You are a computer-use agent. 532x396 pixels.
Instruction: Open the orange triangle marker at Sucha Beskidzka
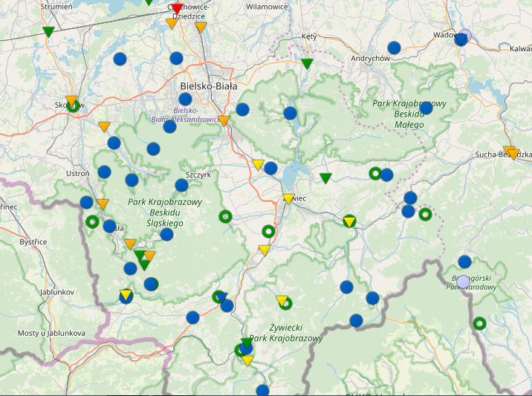click(x=510, y=152)
